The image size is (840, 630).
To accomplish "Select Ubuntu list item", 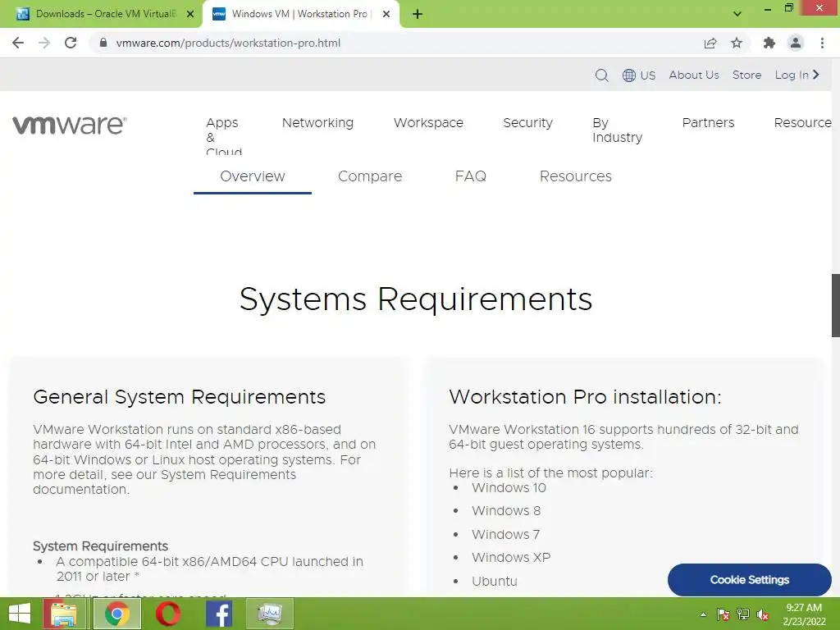I will [x=495, y=581].
